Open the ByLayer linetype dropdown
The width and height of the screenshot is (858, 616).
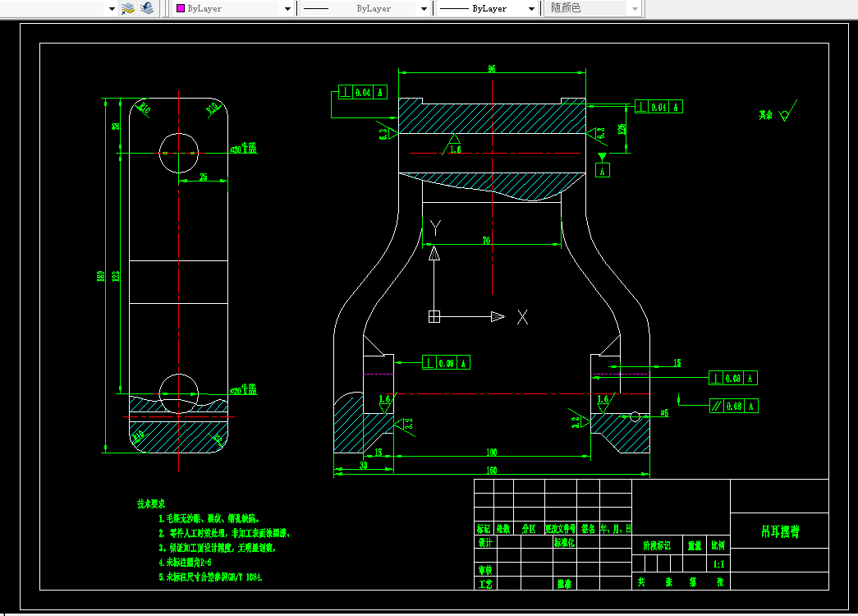[424, 9]
